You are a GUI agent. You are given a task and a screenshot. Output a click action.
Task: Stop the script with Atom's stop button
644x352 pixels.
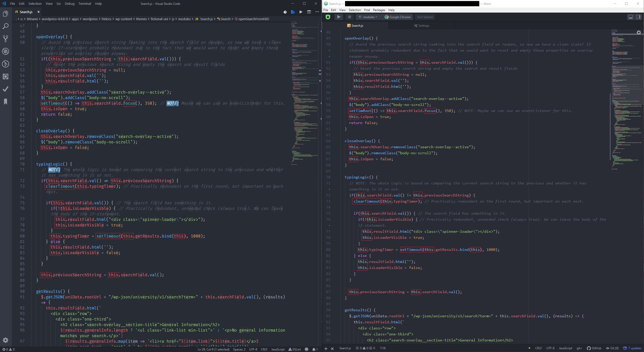[x=350, y=17]
